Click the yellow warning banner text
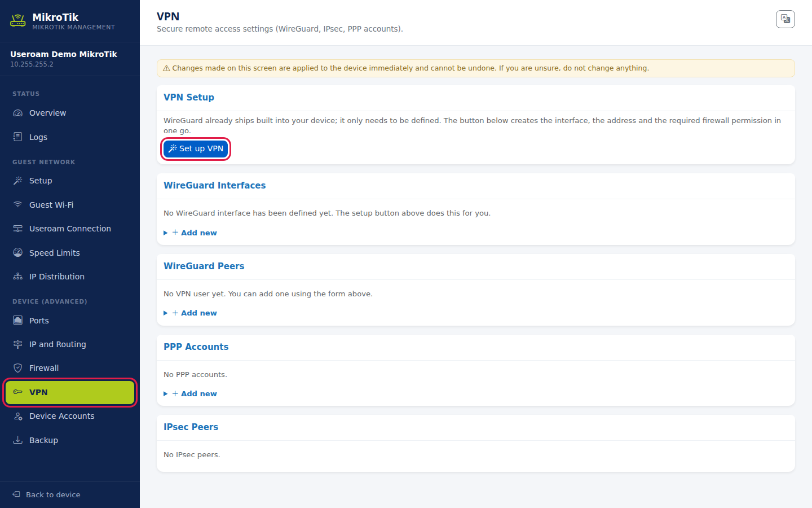 (411, 68)
